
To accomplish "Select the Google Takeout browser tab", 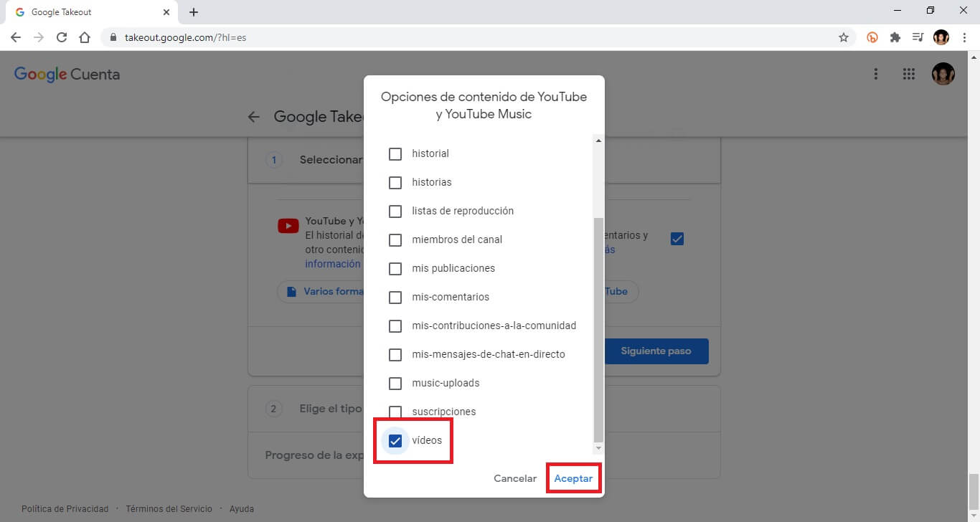I will click(x=92, y=12).
